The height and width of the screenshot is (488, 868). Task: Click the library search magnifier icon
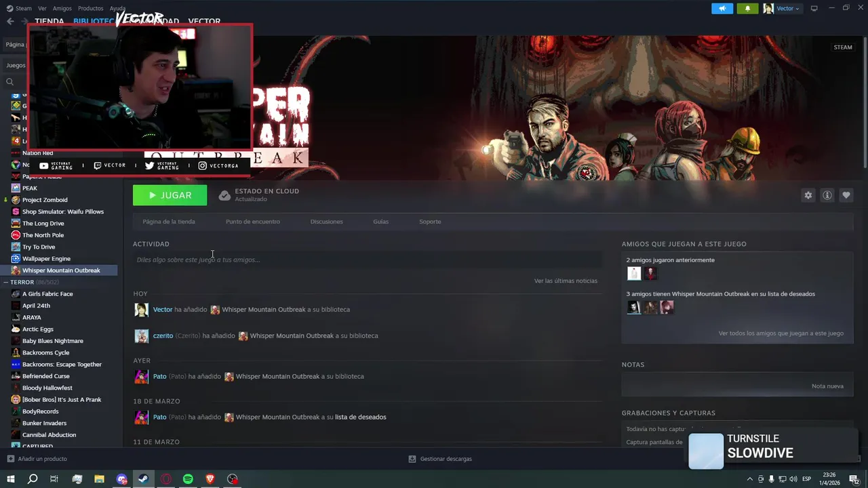tap(9, 82)
